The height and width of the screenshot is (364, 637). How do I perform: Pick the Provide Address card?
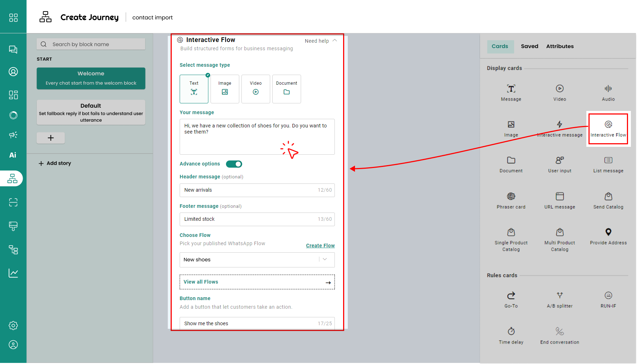[x=608, y=236]
